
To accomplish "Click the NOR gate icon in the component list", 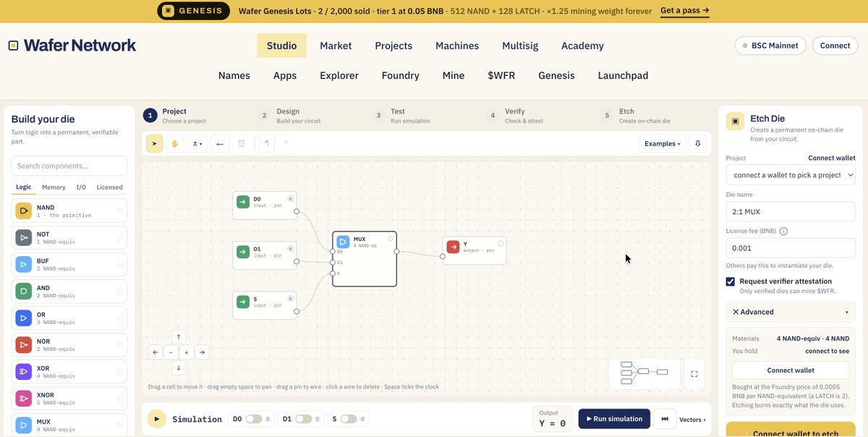I will pyautogui.click(x=24, y=345).
